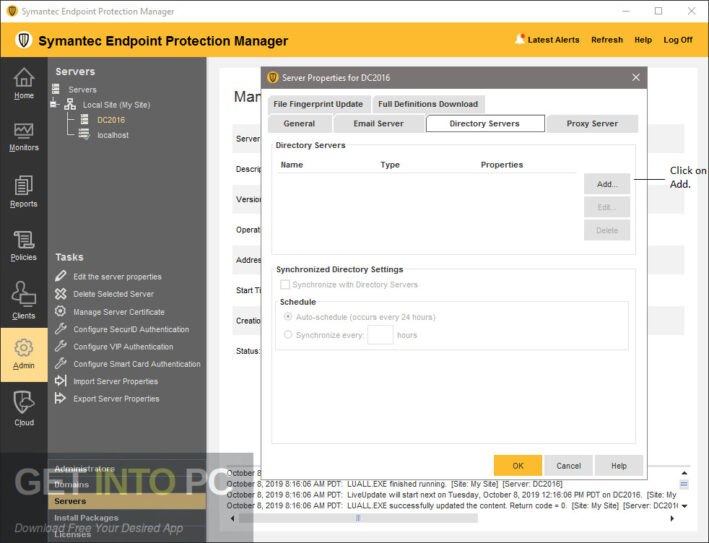The width and height of the screenshot is (709, 543).
Task: Click Refresh in the header
Action: point(607,40)
